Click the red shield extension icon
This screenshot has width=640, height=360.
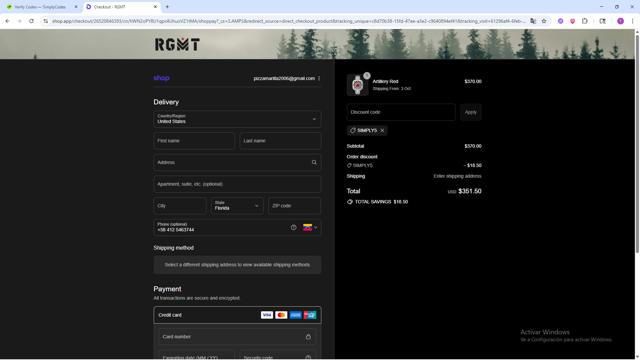(572, 21)
